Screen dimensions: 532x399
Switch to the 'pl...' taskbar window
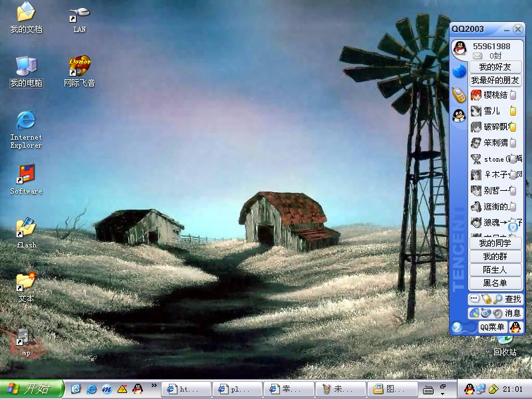[x=237, y=389]
